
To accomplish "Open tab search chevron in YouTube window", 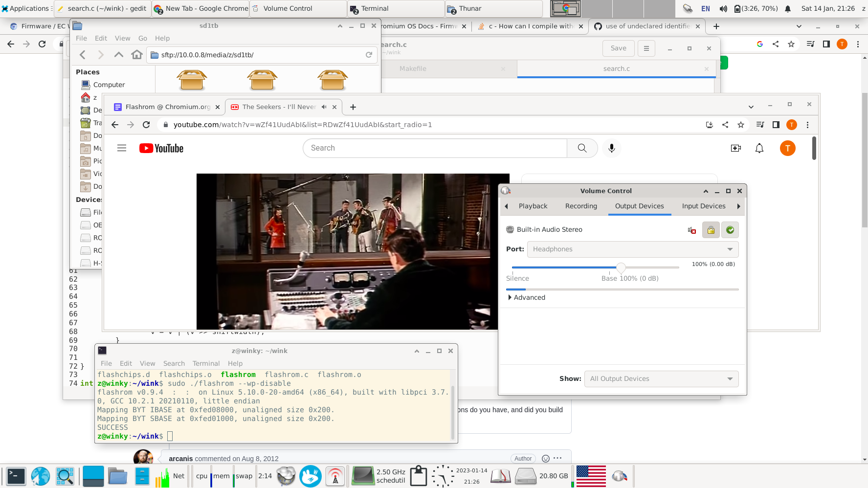I will point(751,107).
